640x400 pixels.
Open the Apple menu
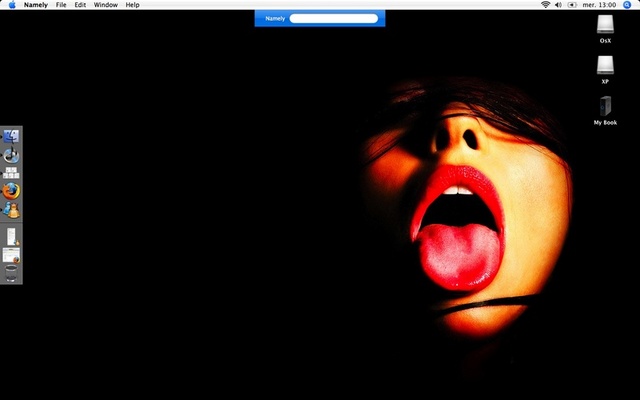[12, 5]
